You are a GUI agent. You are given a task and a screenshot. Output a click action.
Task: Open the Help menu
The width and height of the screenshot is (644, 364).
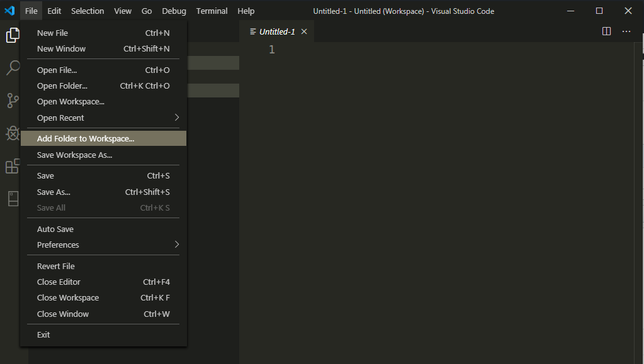pyautogui.click(x=246, y=11)
